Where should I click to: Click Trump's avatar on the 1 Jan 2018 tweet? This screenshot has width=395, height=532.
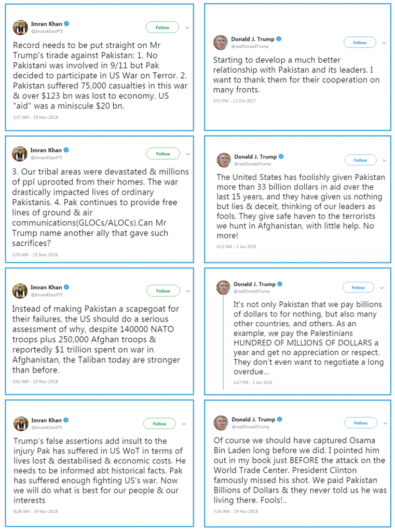(224, 160)
